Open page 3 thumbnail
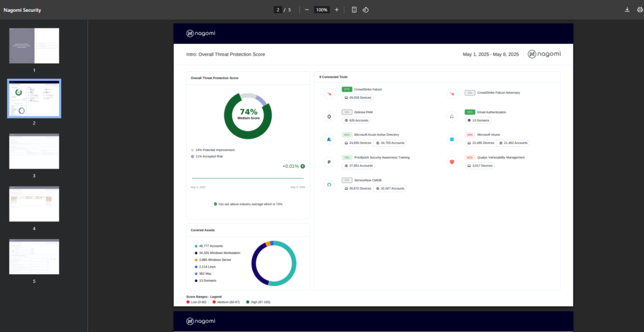 pos(34,151)
